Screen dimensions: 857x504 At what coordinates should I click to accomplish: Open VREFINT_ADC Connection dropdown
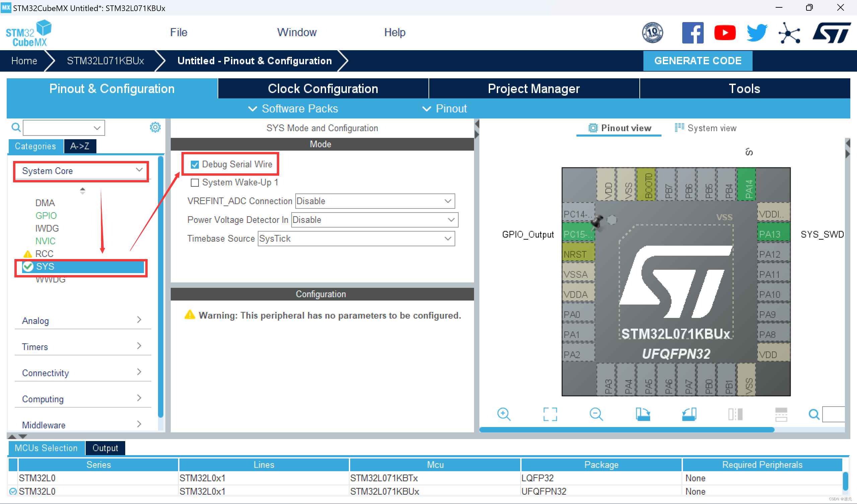[375, 201]
